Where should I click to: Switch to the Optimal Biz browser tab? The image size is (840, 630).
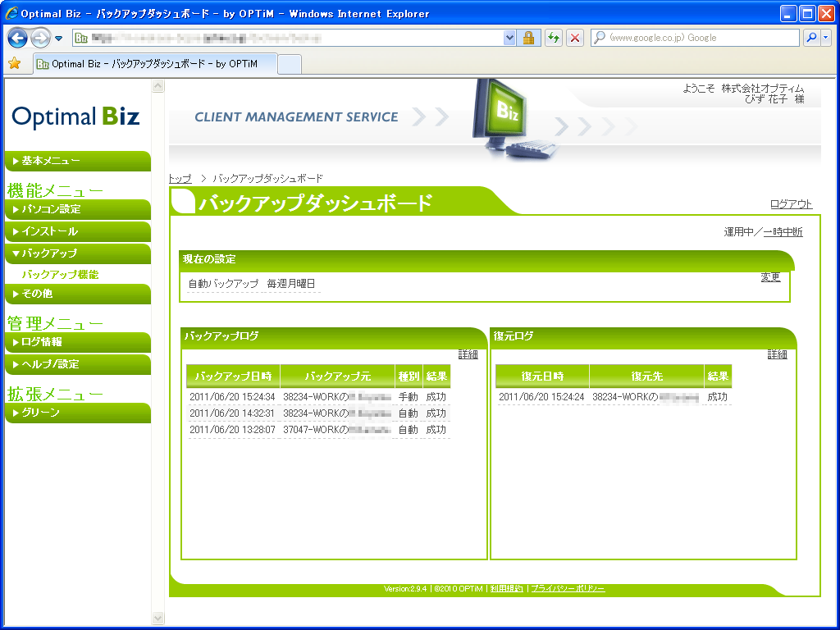click(x=154, y=63)
